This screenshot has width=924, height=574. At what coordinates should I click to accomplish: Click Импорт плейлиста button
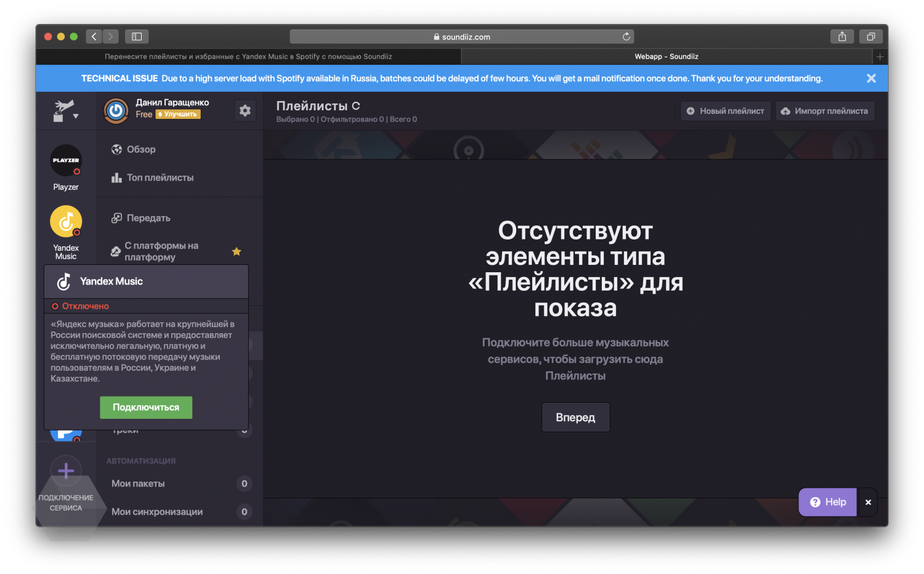[825, 111]
